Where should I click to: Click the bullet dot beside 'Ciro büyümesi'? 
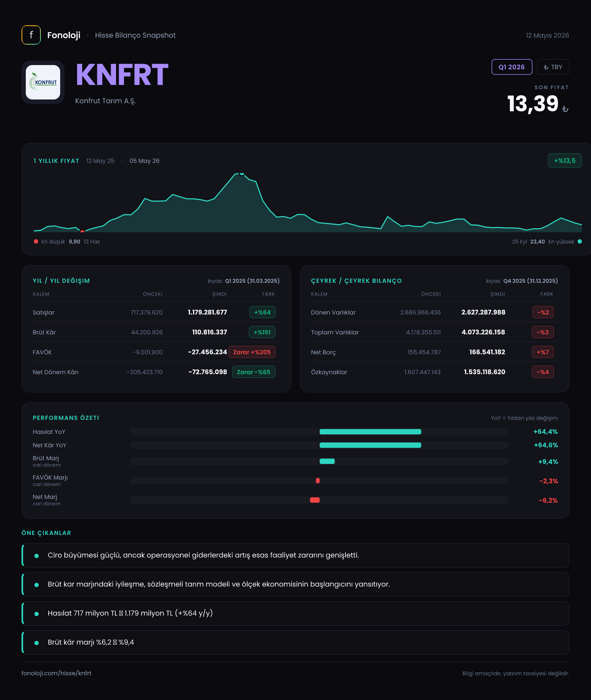click(37, 555)
